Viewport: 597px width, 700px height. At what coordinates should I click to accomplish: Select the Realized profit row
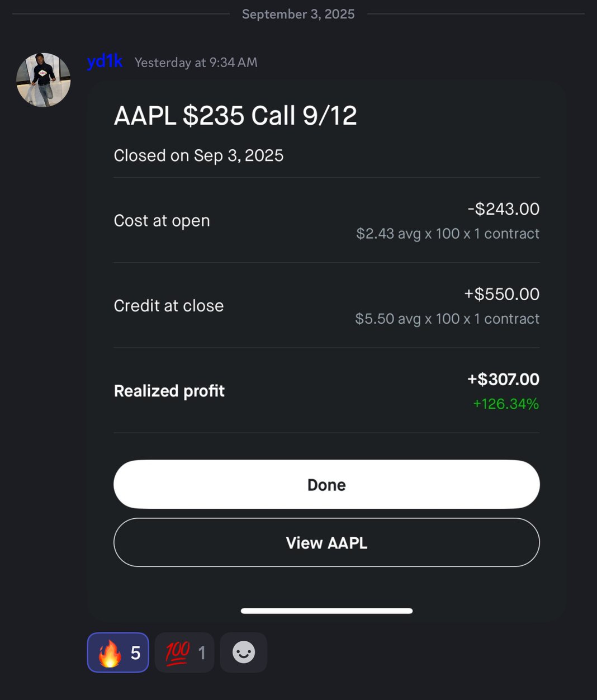(x=326, y=390)
